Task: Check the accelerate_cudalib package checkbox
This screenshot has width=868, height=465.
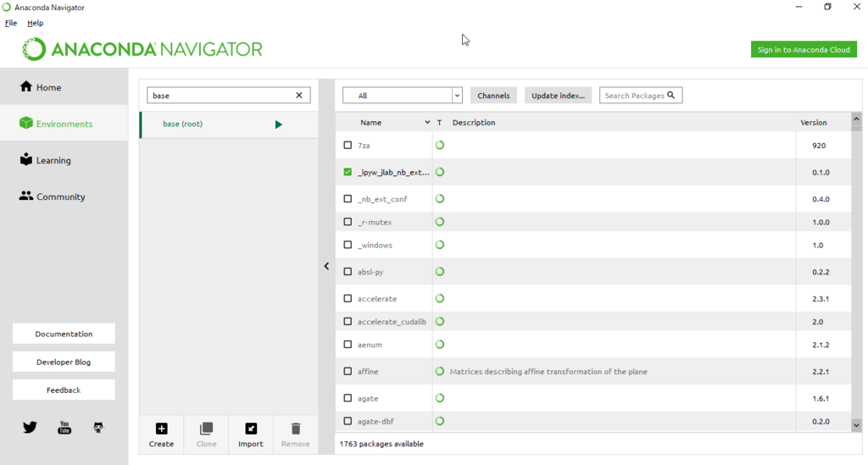Action: [x=348, y=321]
